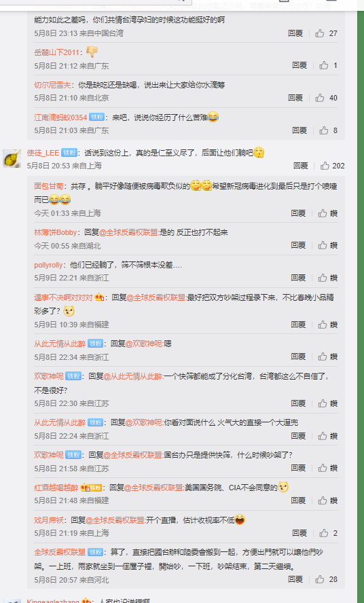The image size is (364, 603).
Task: Click @从此无情从此醉 mention in 欢歌神呢's reply
Action: click(132, 376)
